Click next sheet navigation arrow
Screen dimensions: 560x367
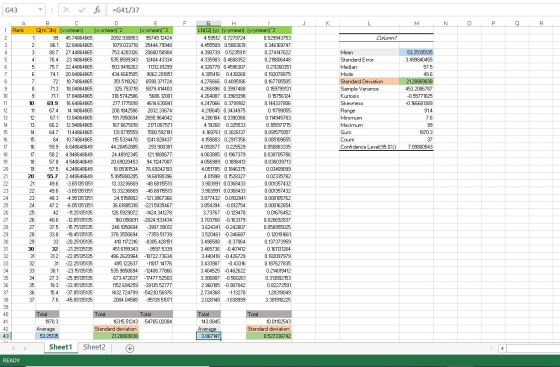tap(25, 348)
